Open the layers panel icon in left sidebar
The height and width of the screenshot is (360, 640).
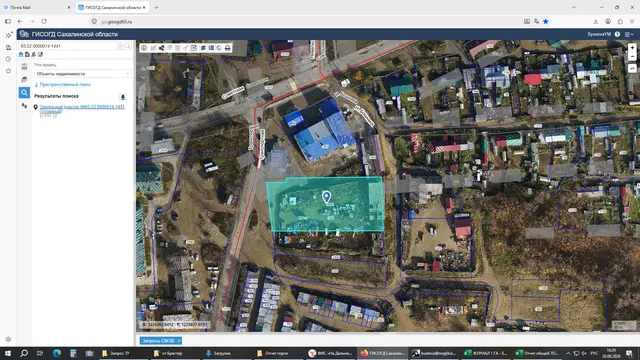24,80
